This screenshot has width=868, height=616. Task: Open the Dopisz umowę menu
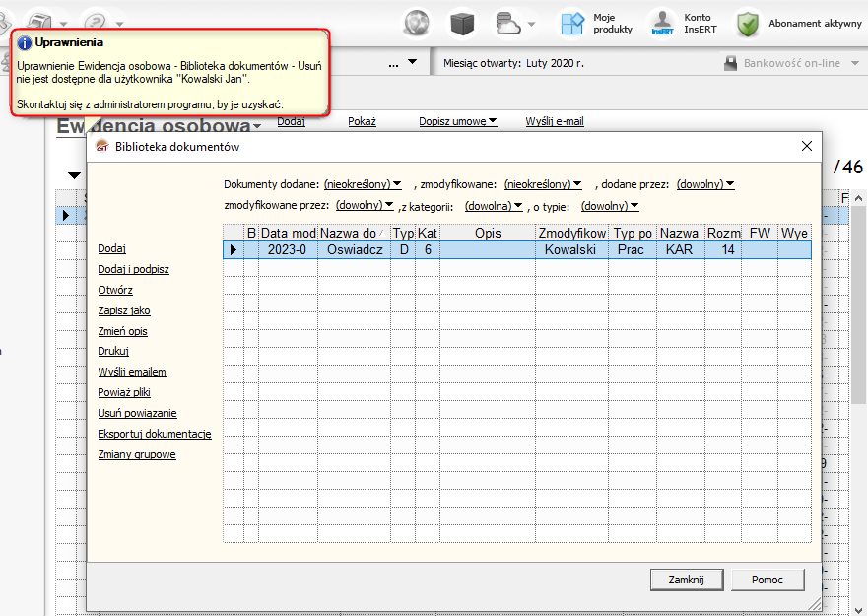click(458, 121)
